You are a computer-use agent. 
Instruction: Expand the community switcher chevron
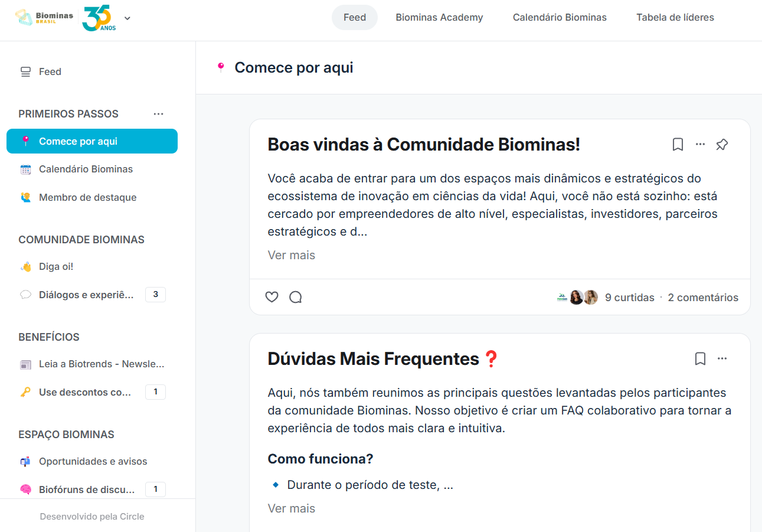(127, 18)
